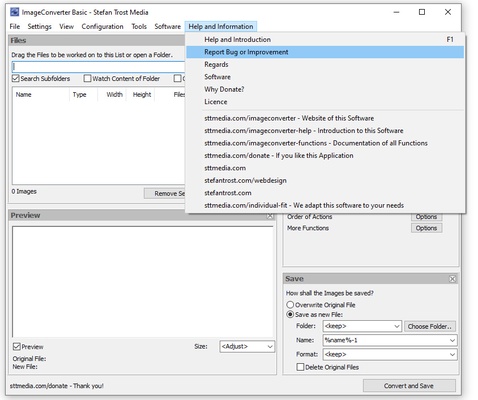Click the empty preview image area
Image resolution: width=478 pixels, height=400 pixels.
pyautogui.click(x=143, y=282)
